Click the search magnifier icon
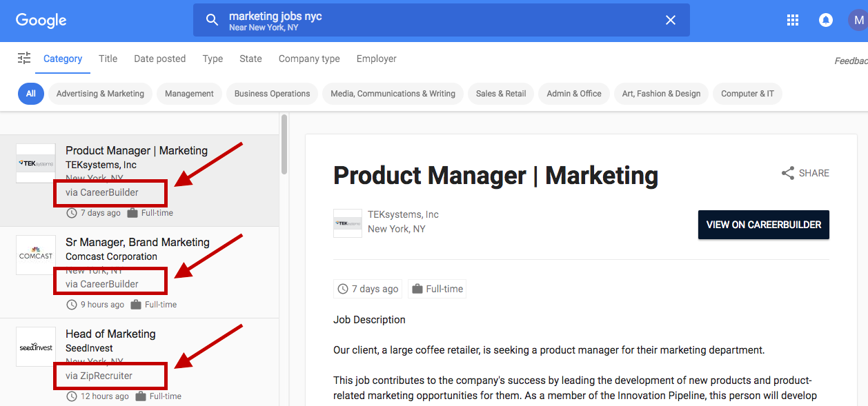 tap(213, 20)
